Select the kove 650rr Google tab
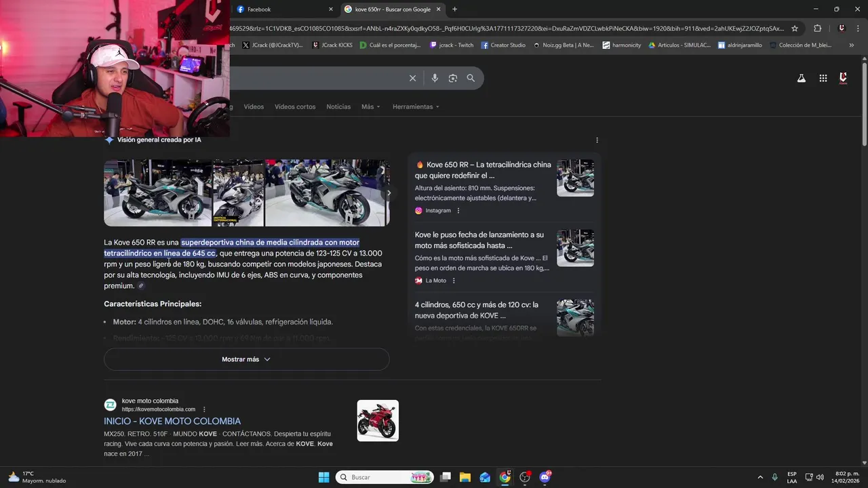The height and width of the screenshot is (488, 868). pyautogui.click(x=393, y=9)
